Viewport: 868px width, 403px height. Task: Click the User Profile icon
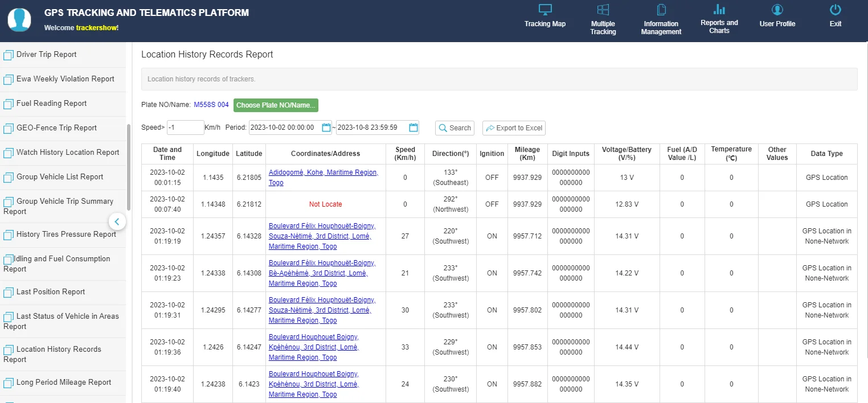tap(777, 10)
